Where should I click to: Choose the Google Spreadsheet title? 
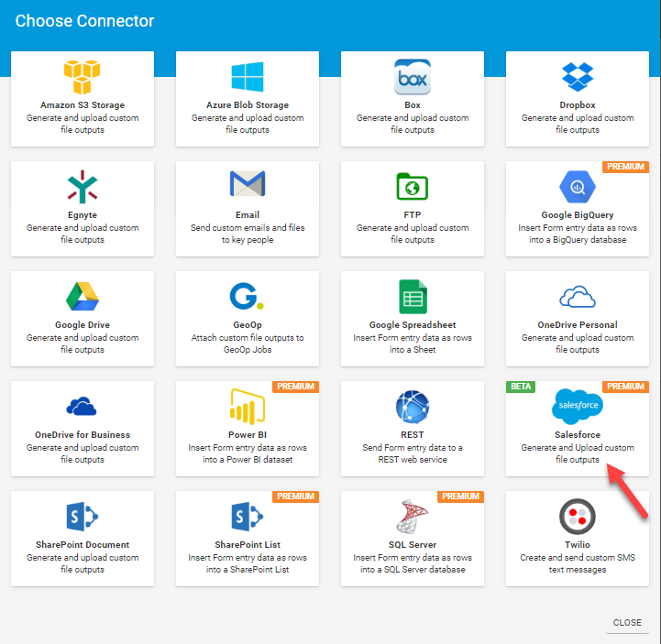click(413, 324)
